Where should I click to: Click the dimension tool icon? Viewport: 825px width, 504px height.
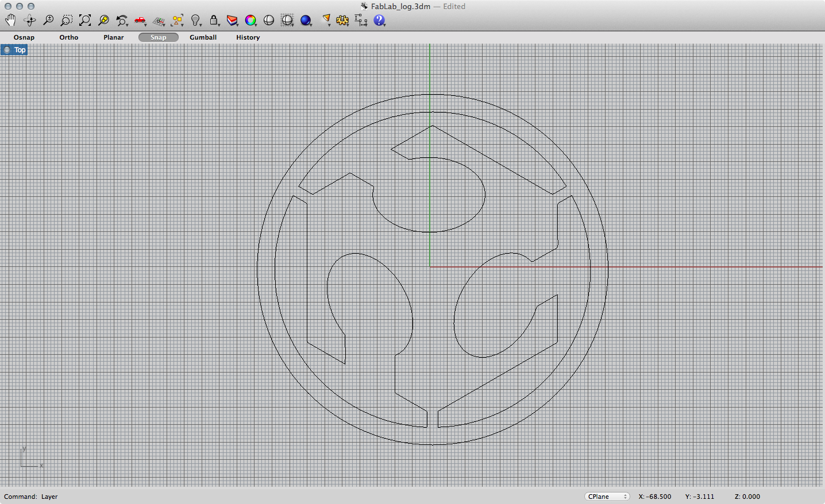point(361,21)
